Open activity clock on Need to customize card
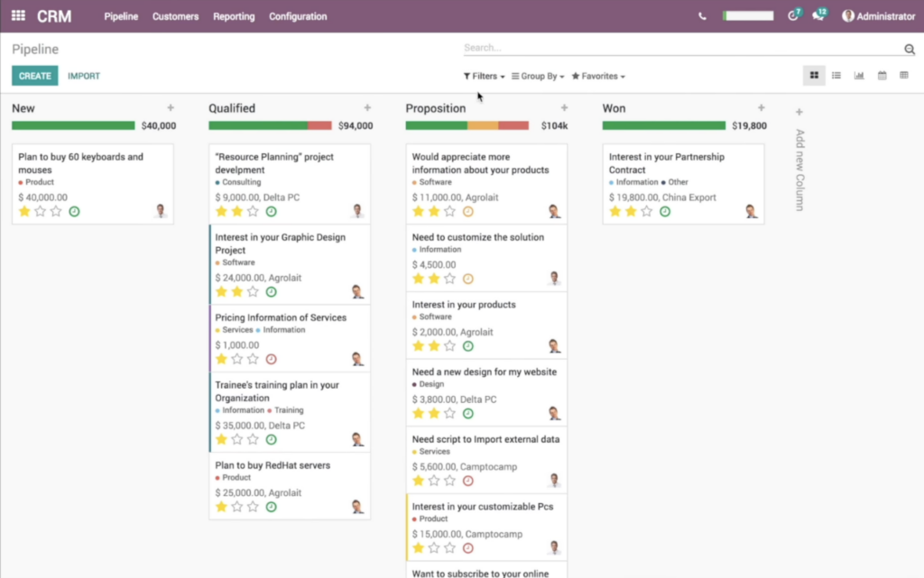 point(468,279)
